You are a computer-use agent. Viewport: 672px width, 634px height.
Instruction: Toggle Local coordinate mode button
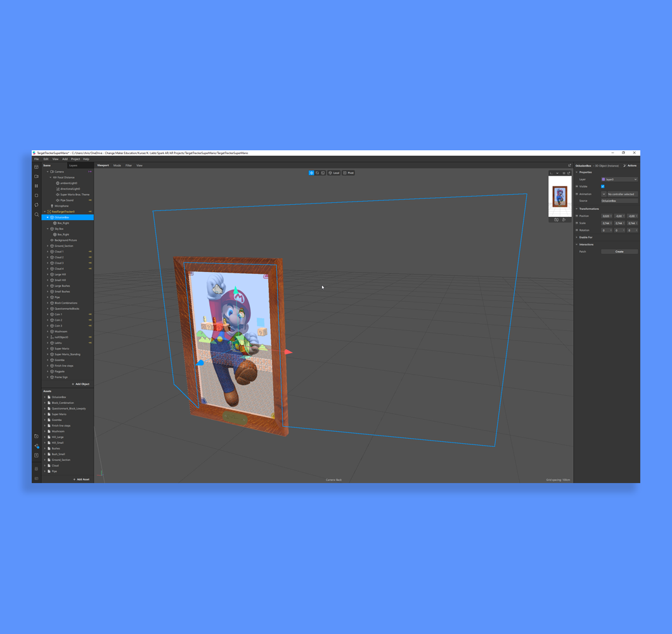(x=334, y=172)
